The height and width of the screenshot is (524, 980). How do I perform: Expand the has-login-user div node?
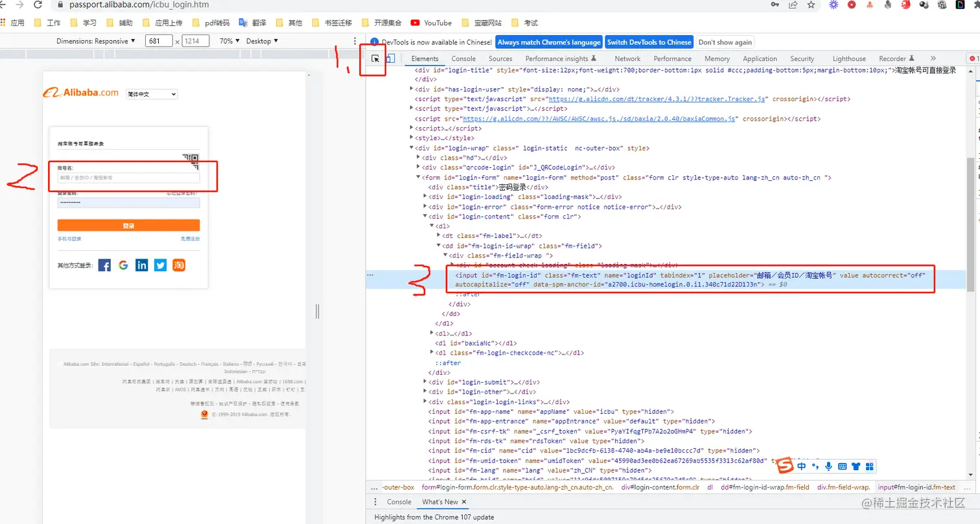[x=413, y=89]
